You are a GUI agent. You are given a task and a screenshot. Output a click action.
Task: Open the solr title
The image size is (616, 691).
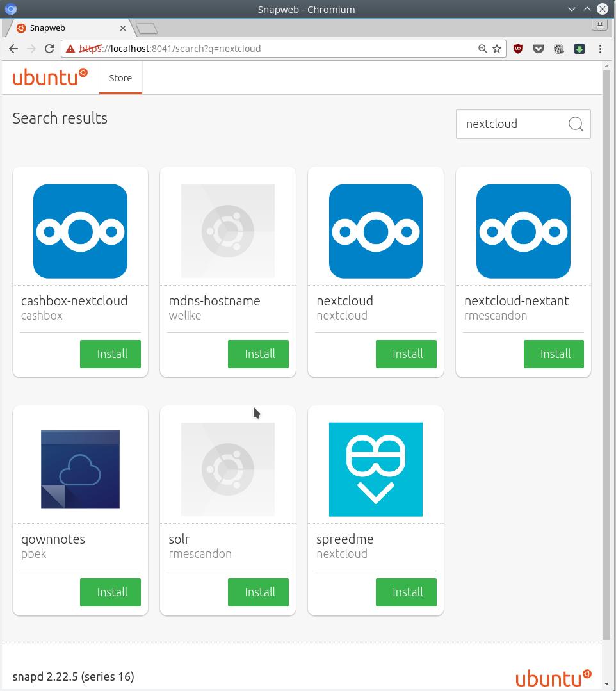(179, 539)
